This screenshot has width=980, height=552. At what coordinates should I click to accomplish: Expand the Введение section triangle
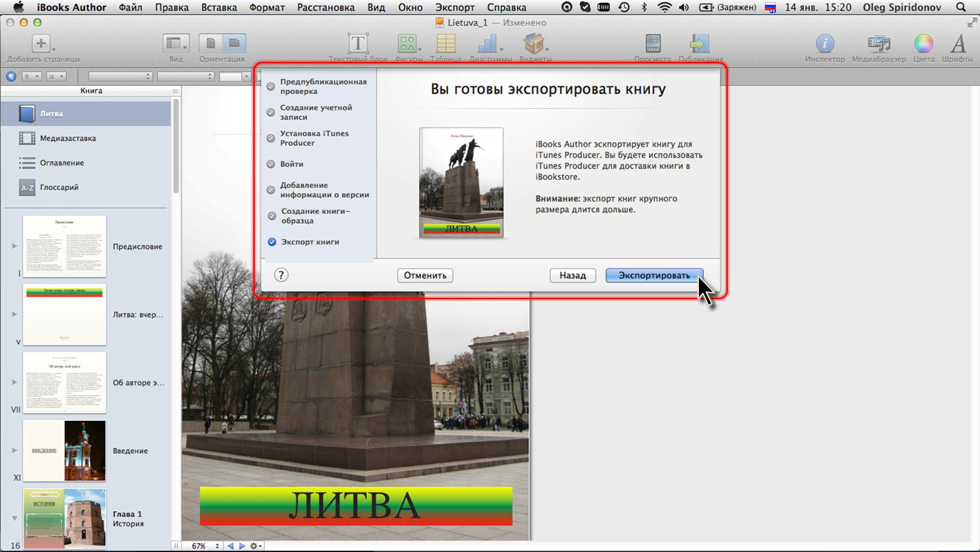tap(14, 450)
